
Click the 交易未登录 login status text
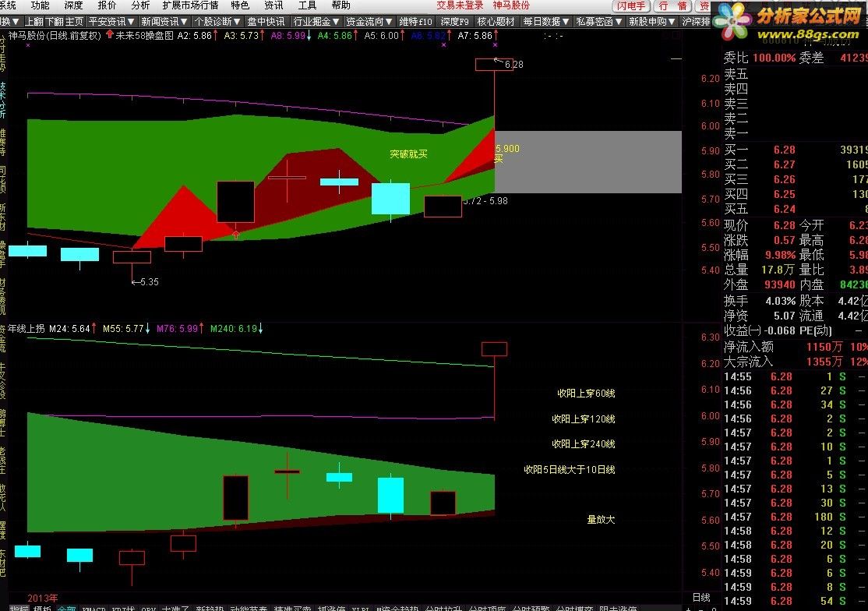click(x=460, y=5)
